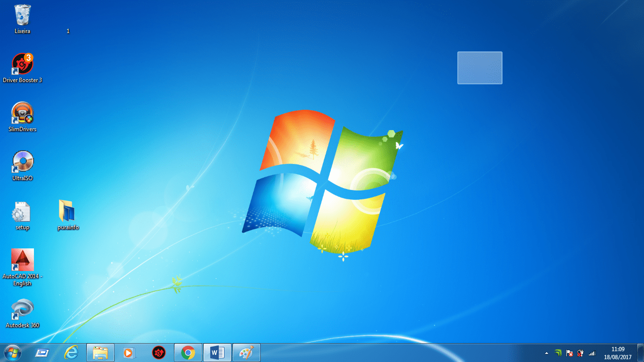644x362 pixels.
Task: Select the AutoCAD 2014 - English shortcut
Action: pos(22,268)
